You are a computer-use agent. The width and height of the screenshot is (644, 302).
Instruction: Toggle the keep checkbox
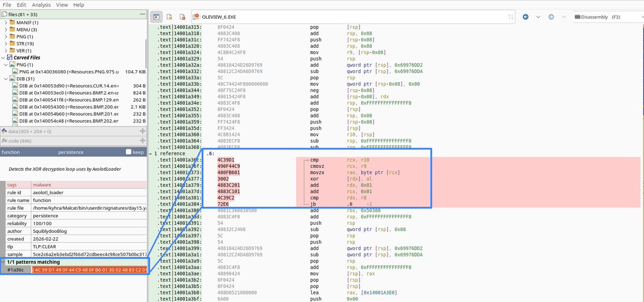(x=129, y=152)
